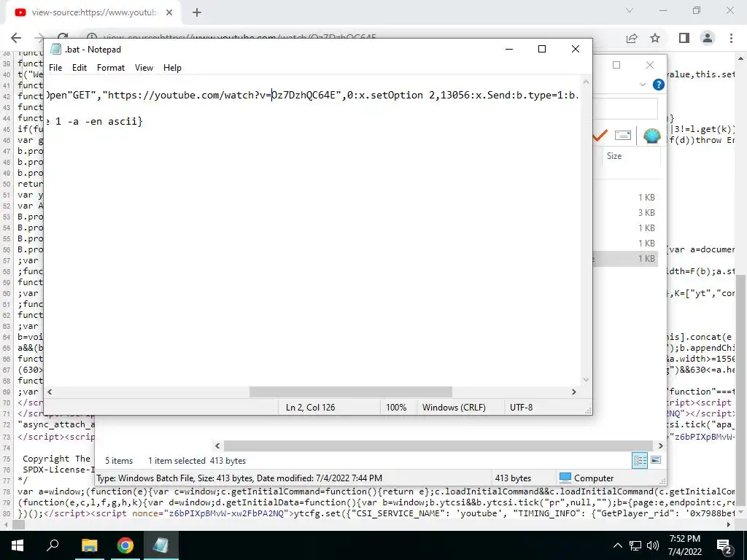Viewport: 747px width, 560px height.
Task: Maximize the Notepad window
Action: click(542, 49)
